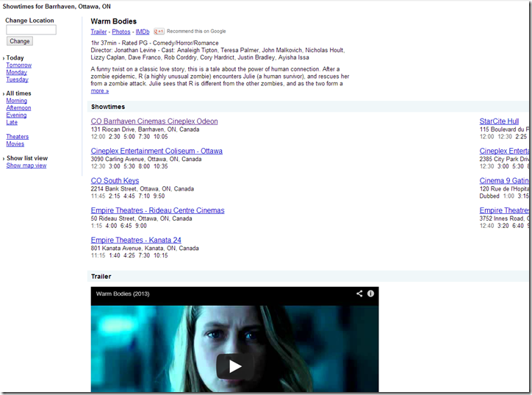
Task: Open Empire Theatres - Rideau Centre Cinemas
Action: (157, 210)
